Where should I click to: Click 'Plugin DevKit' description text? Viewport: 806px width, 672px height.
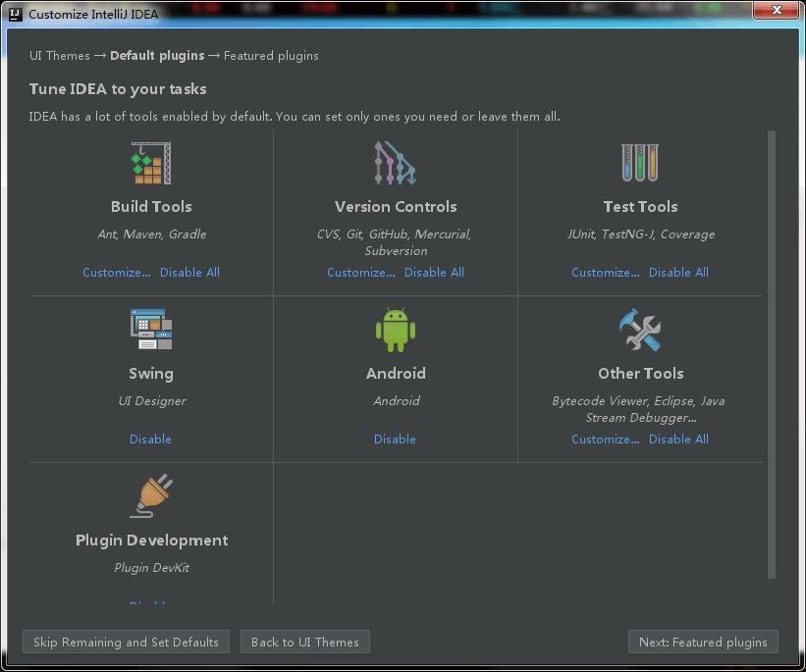pos(151,568)
